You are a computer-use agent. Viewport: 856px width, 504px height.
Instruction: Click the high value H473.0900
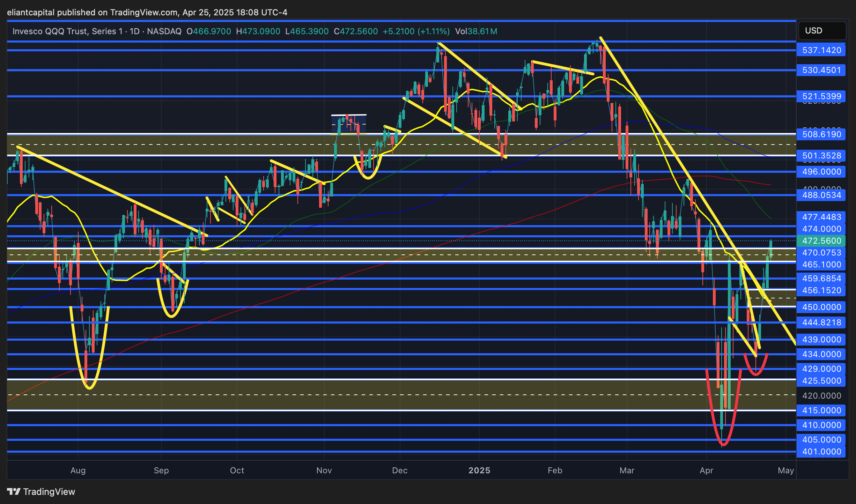tap(258, 31)
